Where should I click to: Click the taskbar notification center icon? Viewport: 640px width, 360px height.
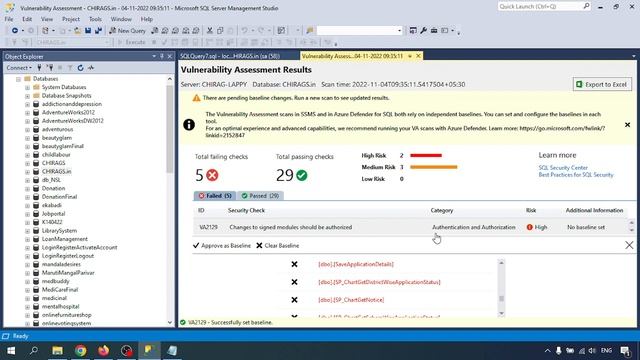(625, 351)
